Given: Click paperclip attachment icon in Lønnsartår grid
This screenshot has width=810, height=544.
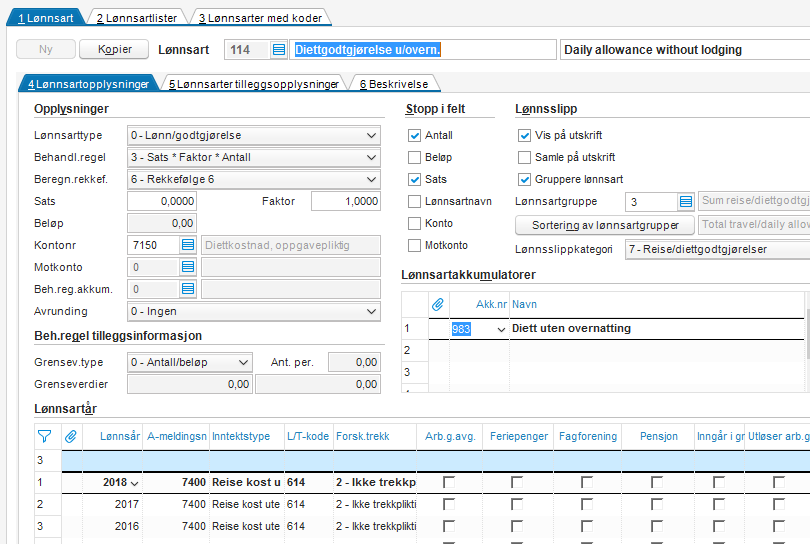Looking at the screenshot, I should pos(71,435).
